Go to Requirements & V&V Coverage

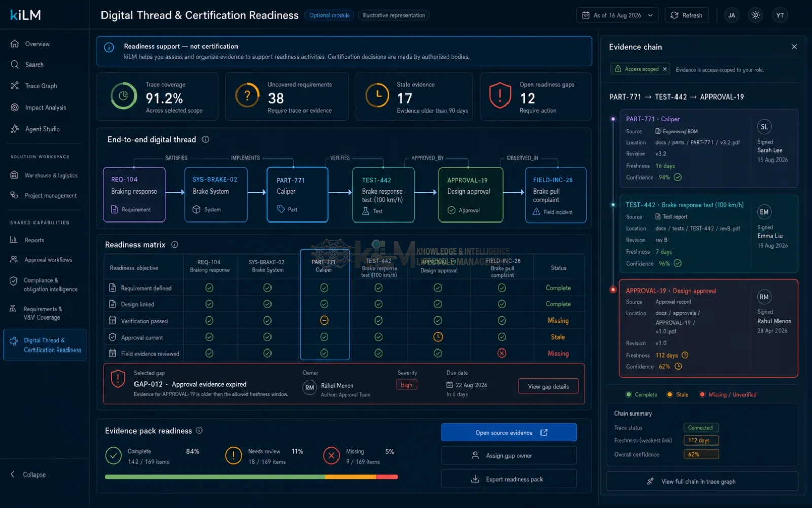(44, 313)
